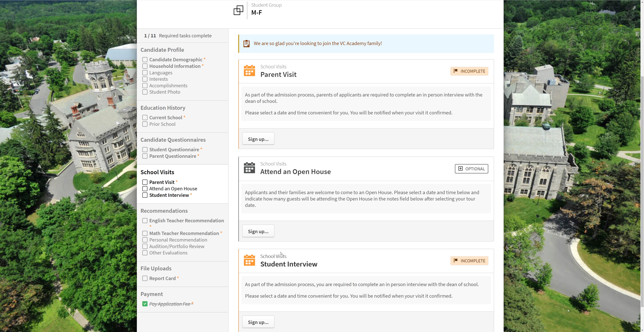Check the Student Questionnaire checkbox
The image size is (644, 332).
(x=145, y=149)
